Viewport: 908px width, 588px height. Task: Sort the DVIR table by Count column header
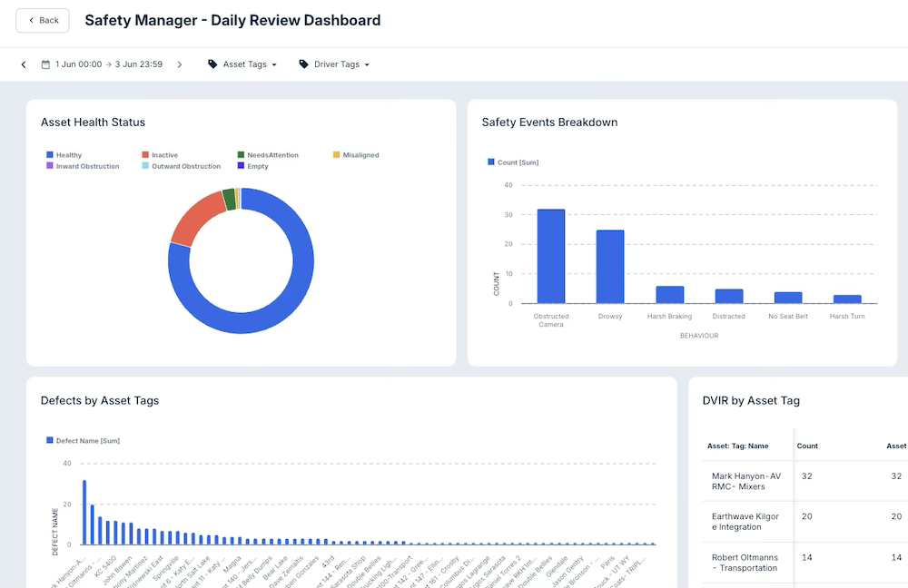pos(806,446)
